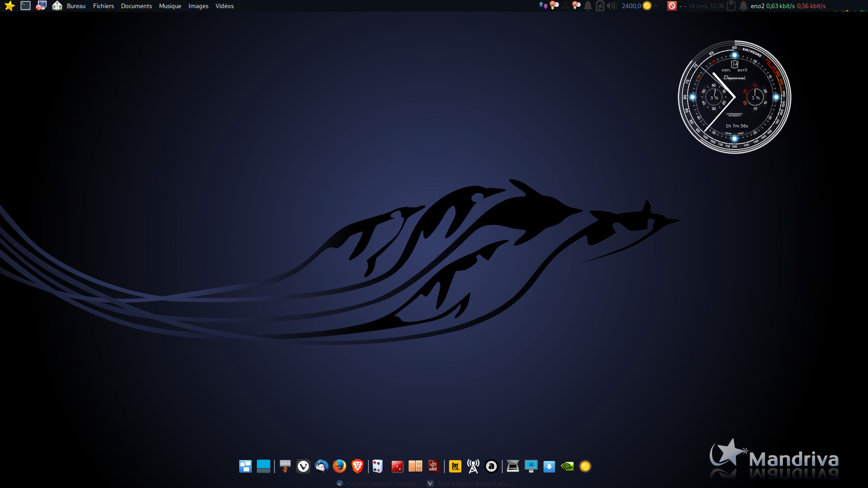Toggle notifications bell in system tray

[588, 6]
